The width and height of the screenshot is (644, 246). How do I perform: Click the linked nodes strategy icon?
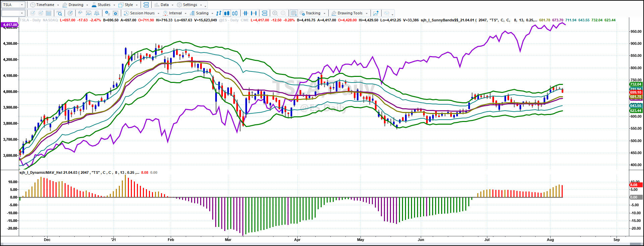point(97,13)
